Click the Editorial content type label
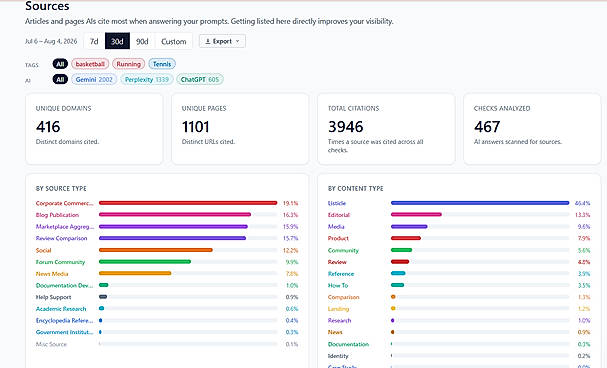This screenshot has height=368, width=607. point(339,215)
